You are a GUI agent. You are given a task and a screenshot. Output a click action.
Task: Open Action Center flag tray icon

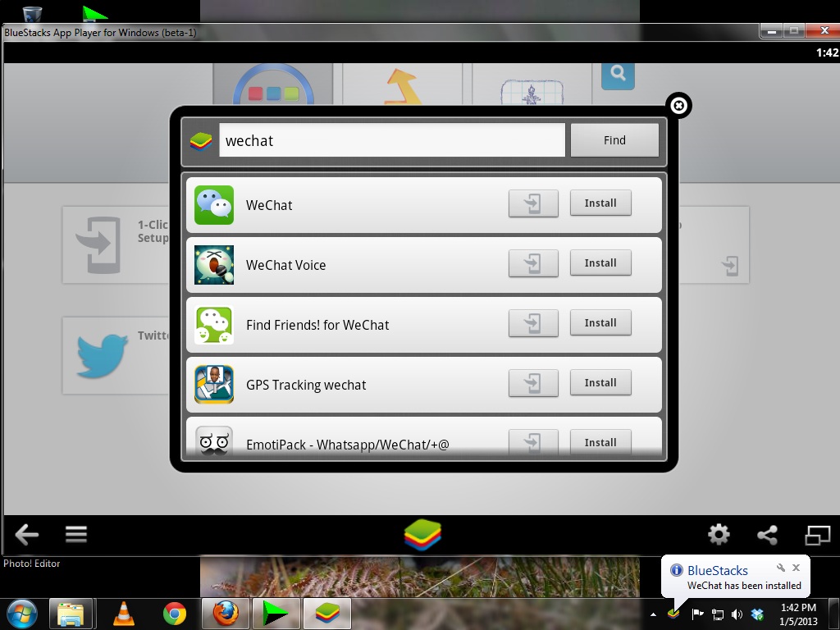pyautogui.click(x=697, y=614)
